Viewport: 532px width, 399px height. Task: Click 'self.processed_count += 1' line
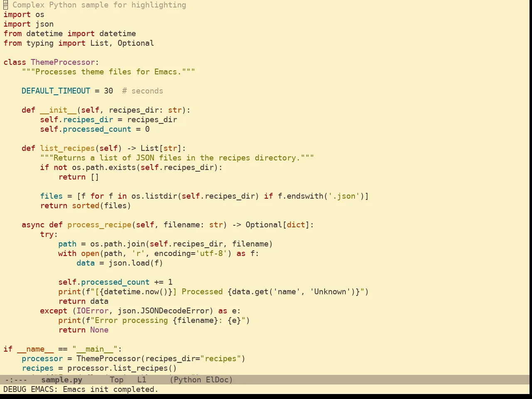point(115,282)
